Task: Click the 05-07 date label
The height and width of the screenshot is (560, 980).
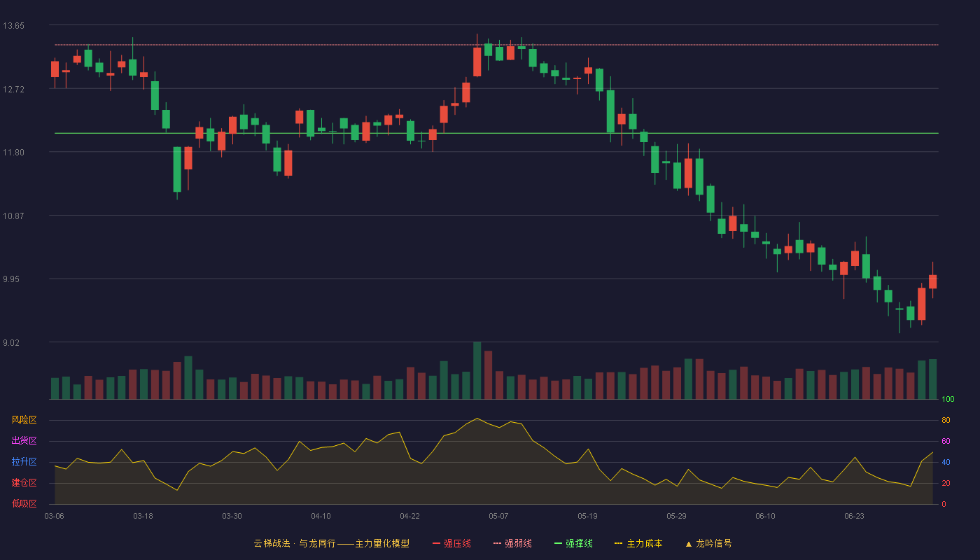Action: pyautogui.click(x=498, y=516)
